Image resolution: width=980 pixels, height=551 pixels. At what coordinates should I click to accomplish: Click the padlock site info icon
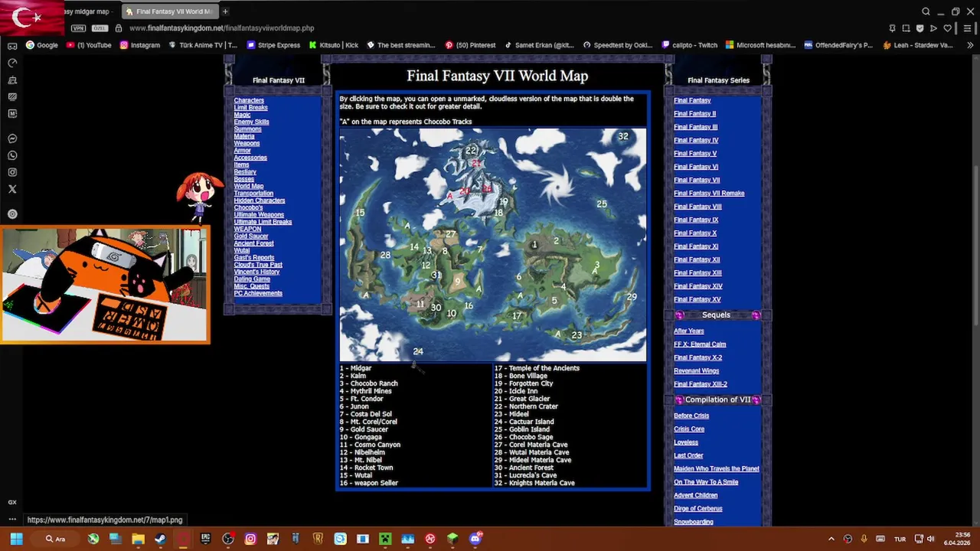[x=118, y=28]
